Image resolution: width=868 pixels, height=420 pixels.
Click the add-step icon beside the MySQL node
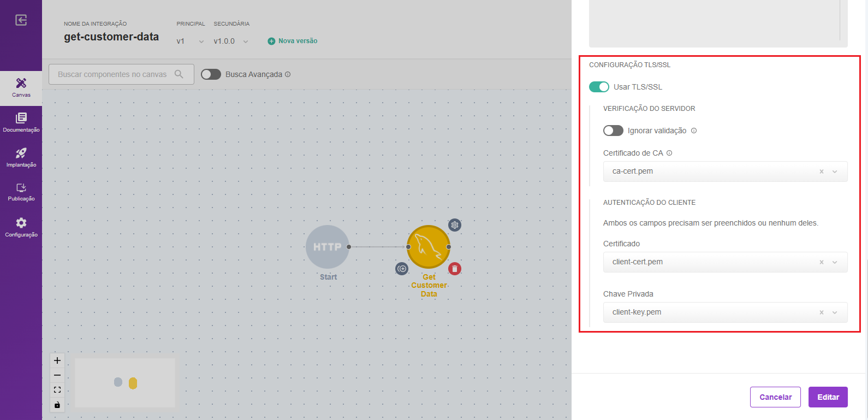(x=402, y=269)
